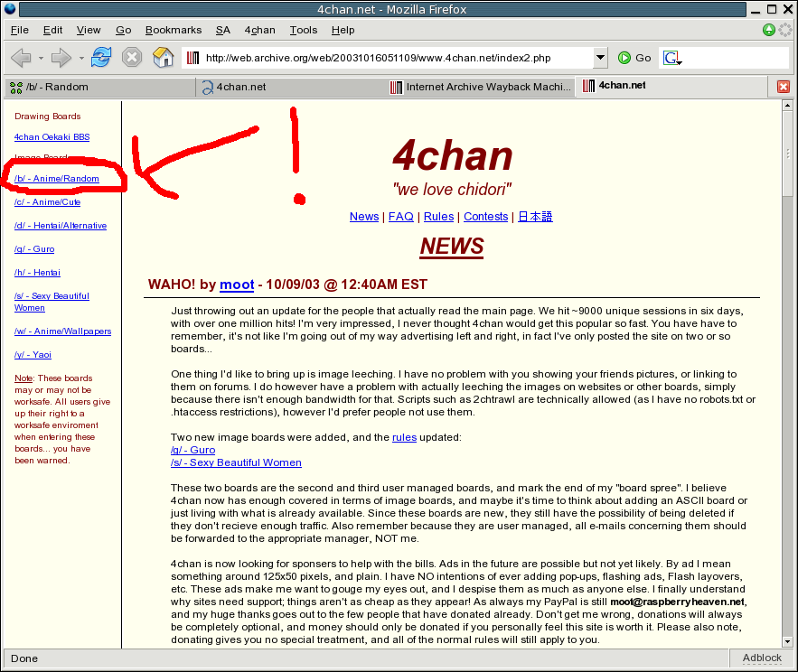Open the View menu

[x=89, y=30]
